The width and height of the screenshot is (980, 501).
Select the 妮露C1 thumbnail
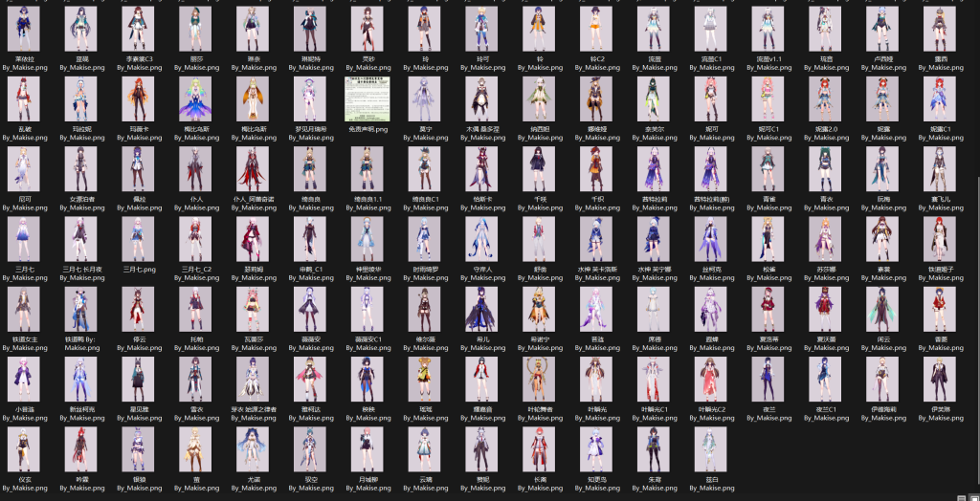pyautogui.click(x=940, y=98)
